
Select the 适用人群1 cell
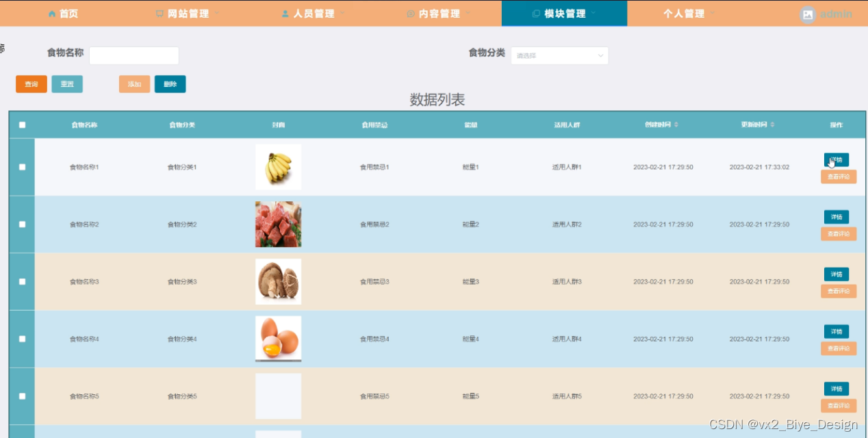point(567,167)
